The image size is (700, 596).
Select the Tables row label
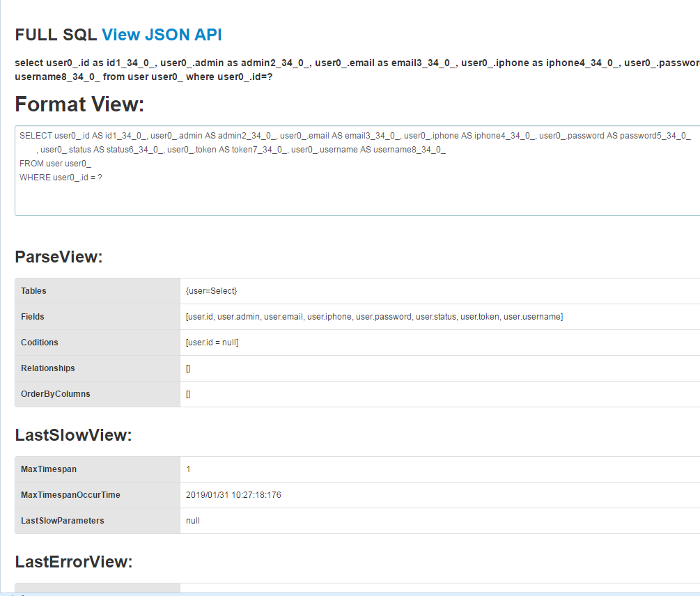click(x=33, y=291)
